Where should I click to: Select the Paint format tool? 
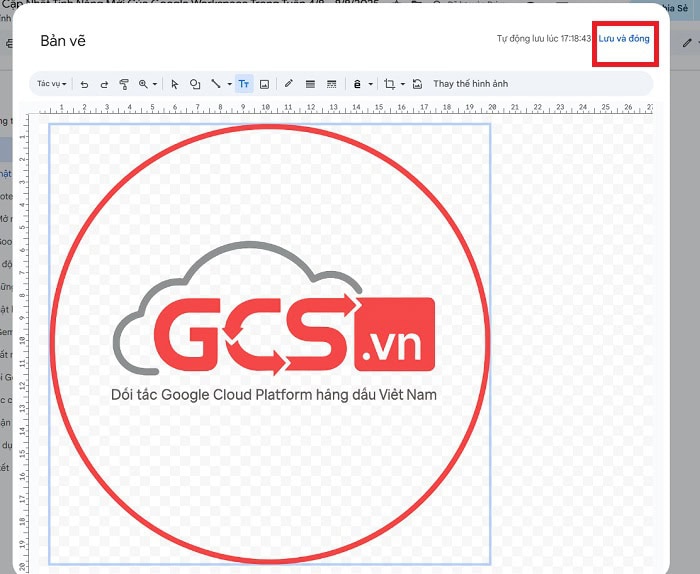click(124, 84)
